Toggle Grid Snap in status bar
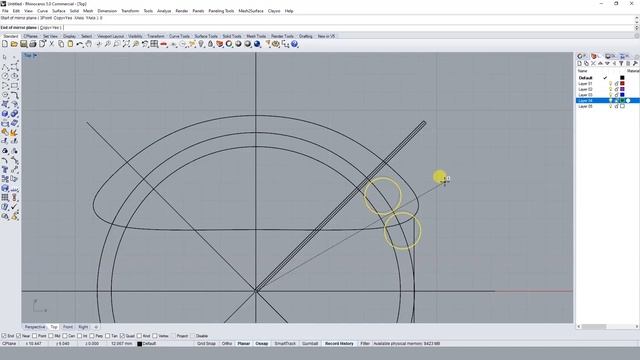The width and height of the screenshot is (640, 360). coord(206,344)
